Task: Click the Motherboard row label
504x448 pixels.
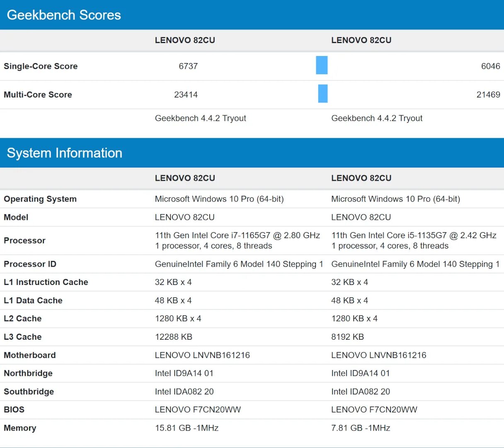Action: tap(30, 355)
